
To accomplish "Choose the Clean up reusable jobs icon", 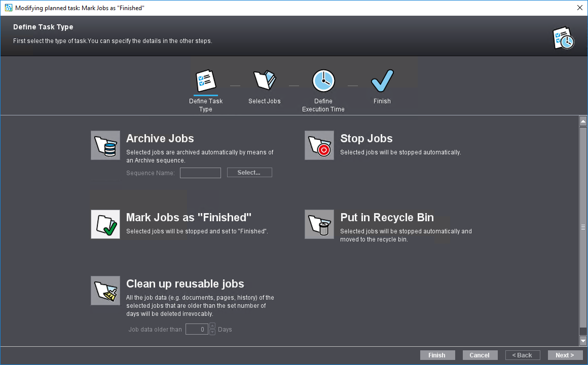I will [x=105, y=291].
